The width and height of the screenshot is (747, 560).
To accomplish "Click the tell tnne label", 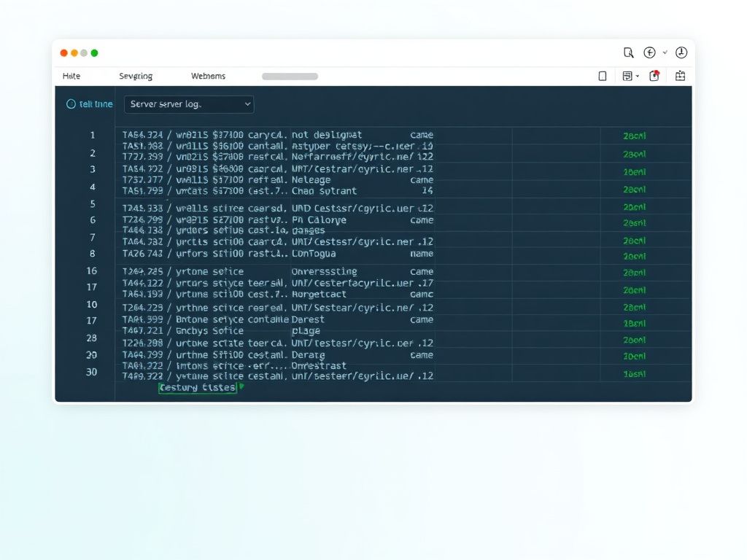I will click(x=96, y=104).
